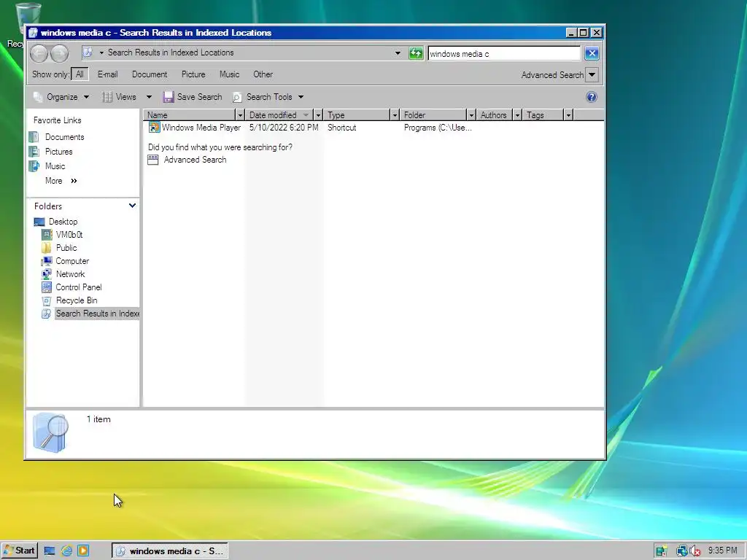This screenshot has width=747, height=560.
Task: Click the Pictures icon in Favorite Links
Action: 34,152
